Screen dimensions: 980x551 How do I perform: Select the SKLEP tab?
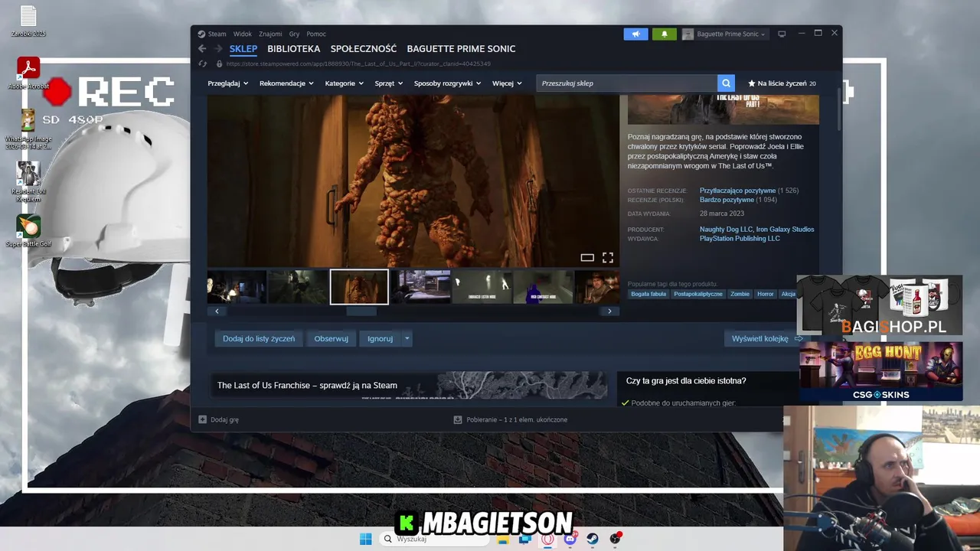pos(243,49)
